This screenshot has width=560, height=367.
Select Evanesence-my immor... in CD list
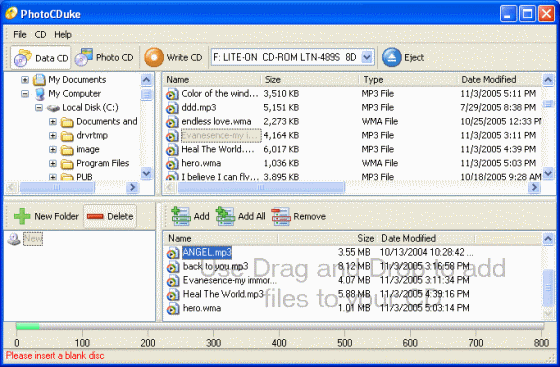(230, 280)
